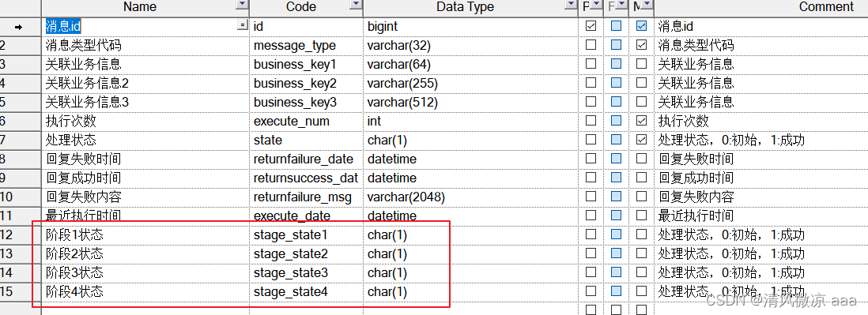Select the returnfailure_date code cell
Viewport: 868px width, 315px height.
(x=306, y=159)
